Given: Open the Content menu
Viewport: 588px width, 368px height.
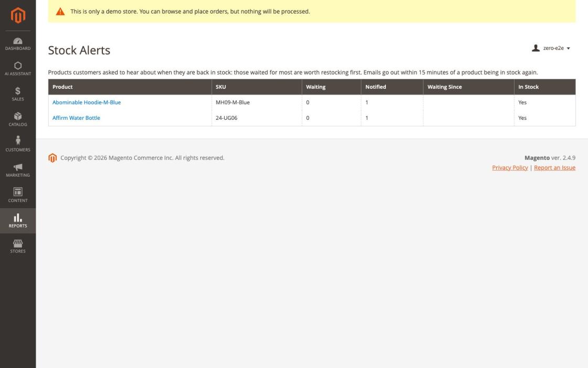Looking at the screenshot, I should 18,195.
